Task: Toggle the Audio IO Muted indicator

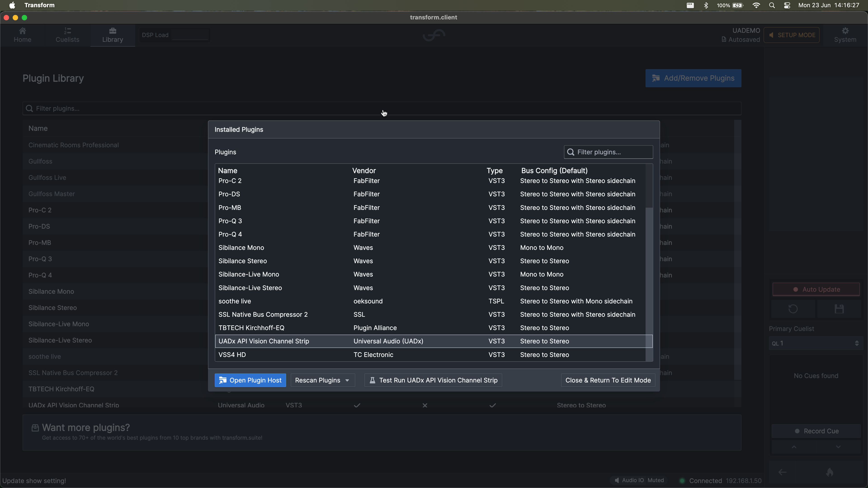Action: coord(639,480)
